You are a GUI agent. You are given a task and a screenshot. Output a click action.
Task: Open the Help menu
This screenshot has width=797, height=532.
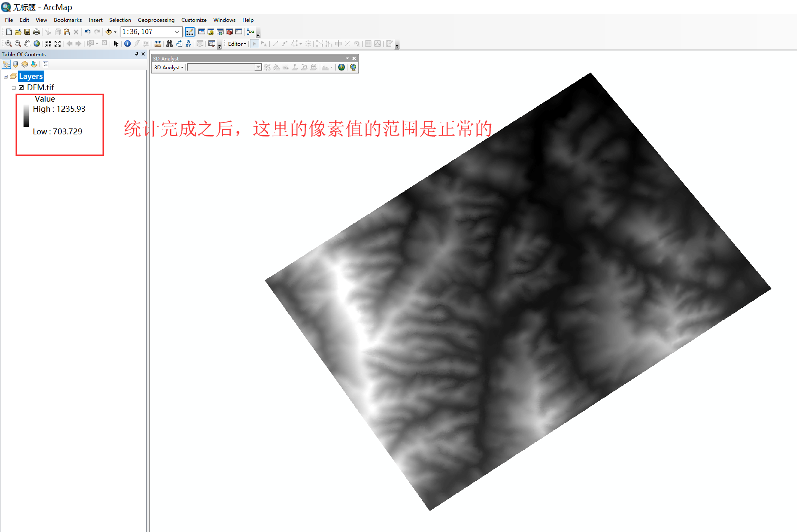point(248,20)
